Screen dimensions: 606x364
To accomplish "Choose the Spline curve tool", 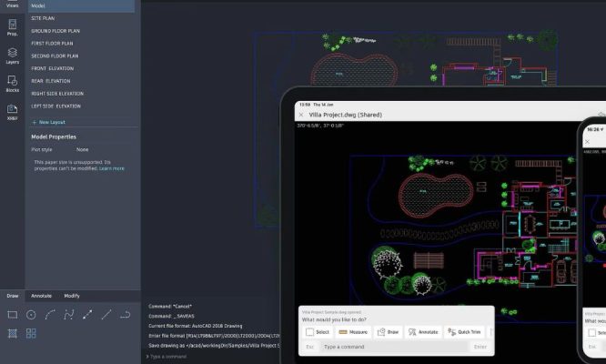I will click(69, 315).
